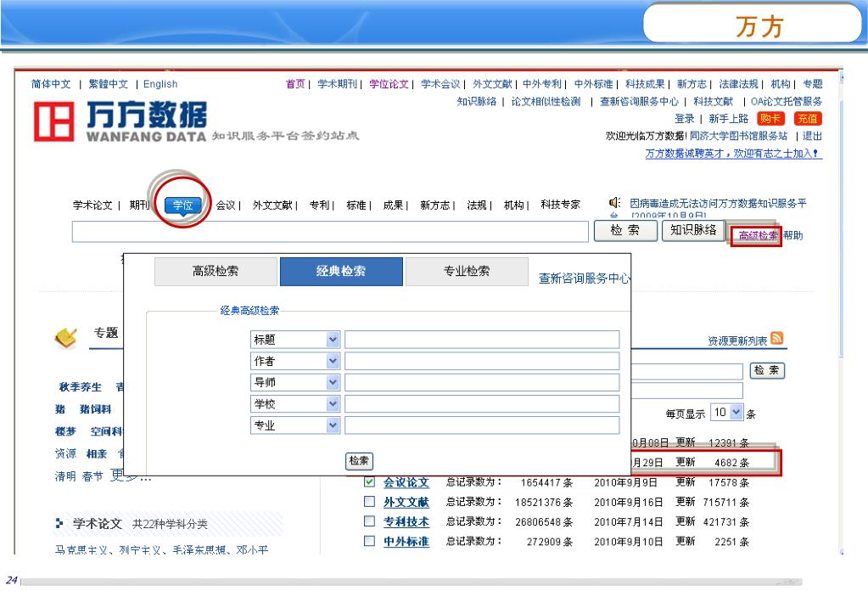868x591 pixels.
Task: Open the 论文相似性检测 link
Action: click(x=546, y=101)
